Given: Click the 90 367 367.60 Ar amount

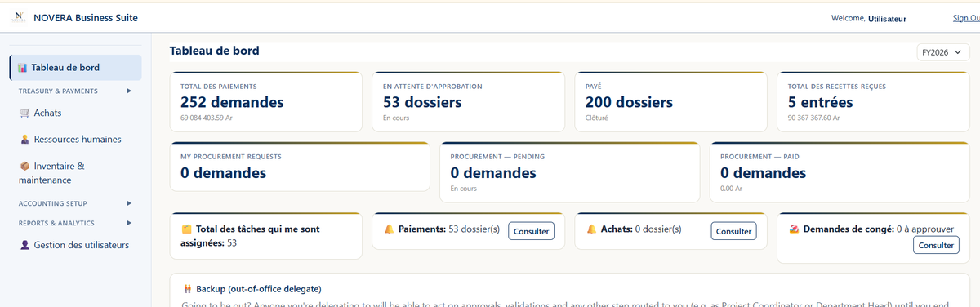Looking at the screenshot, I should [x=813, y=118].
